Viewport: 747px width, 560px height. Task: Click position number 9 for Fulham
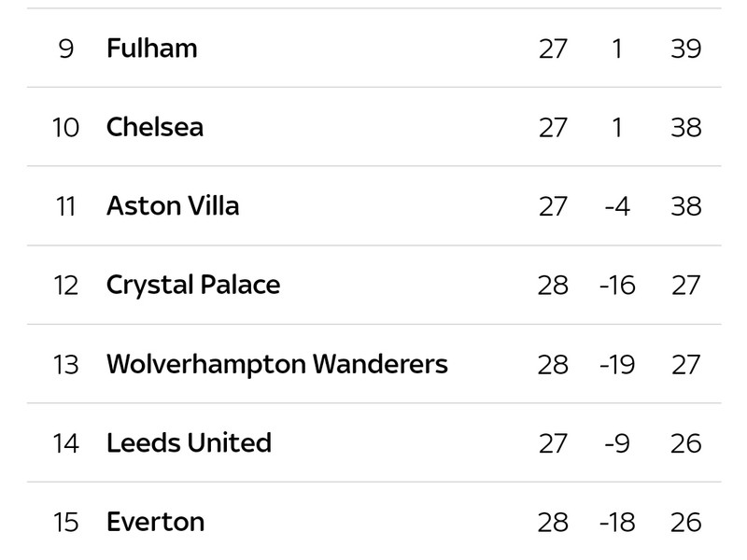click(x=66, y=49)
